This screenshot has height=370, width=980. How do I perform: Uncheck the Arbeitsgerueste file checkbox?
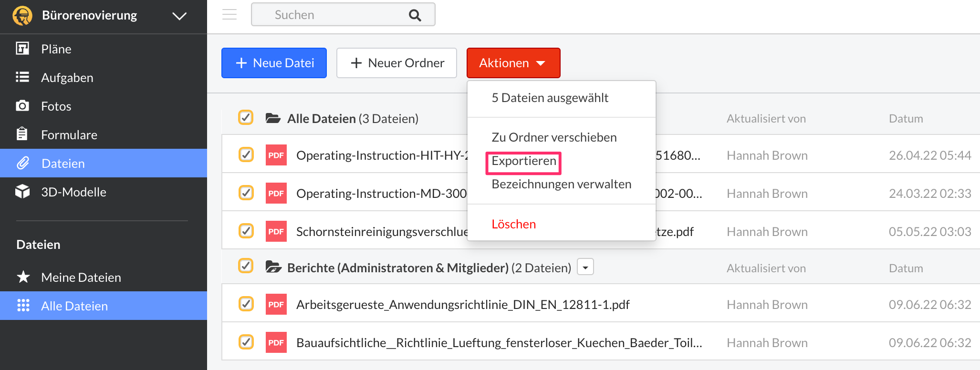click(x=246, y=304)
